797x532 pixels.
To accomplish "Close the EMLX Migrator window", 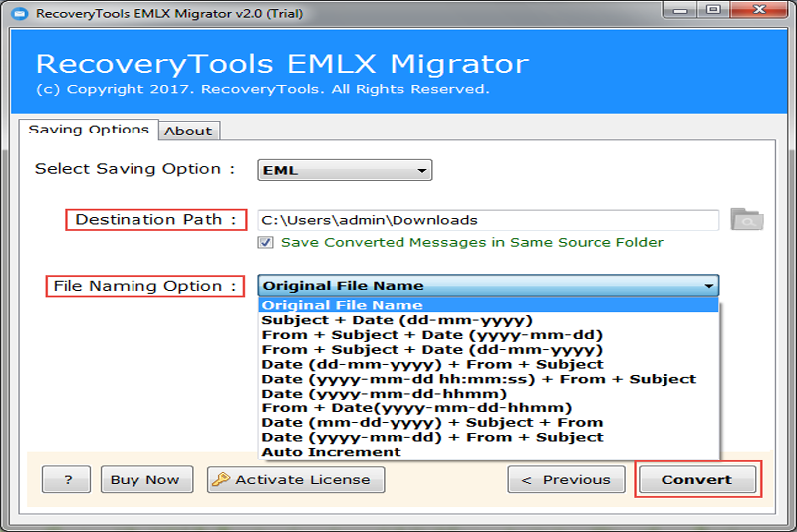I will tap(759, 10).
